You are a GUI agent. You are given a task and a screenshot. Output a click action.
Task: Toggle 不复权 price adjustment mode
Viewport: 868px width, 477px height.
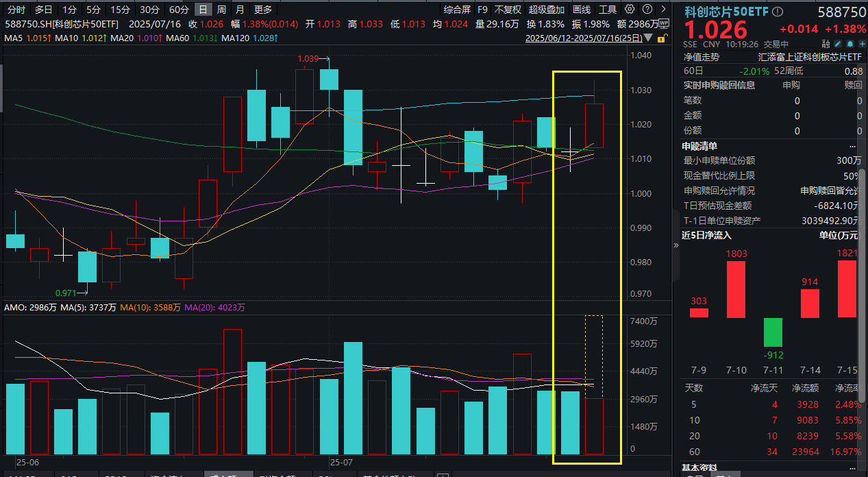pyautogui.click(x=508, y=9)
